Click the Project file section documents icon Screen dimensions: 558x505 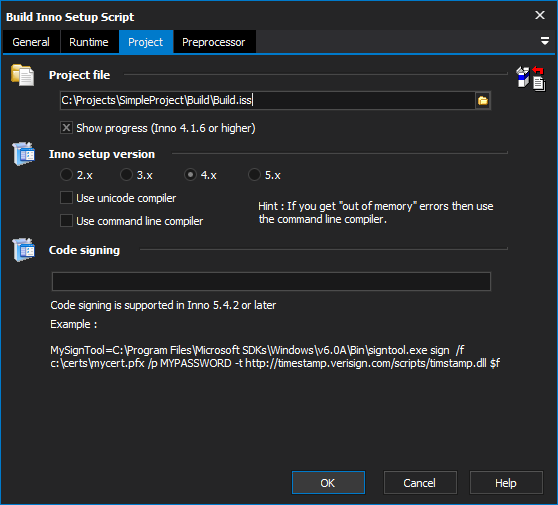23,75
